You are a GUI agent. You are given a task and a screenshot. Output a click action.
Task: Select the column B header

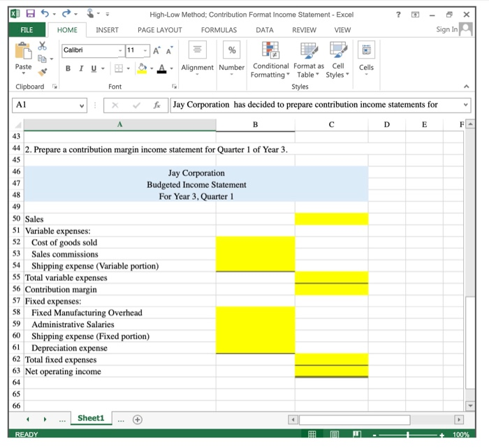point(256,125)
